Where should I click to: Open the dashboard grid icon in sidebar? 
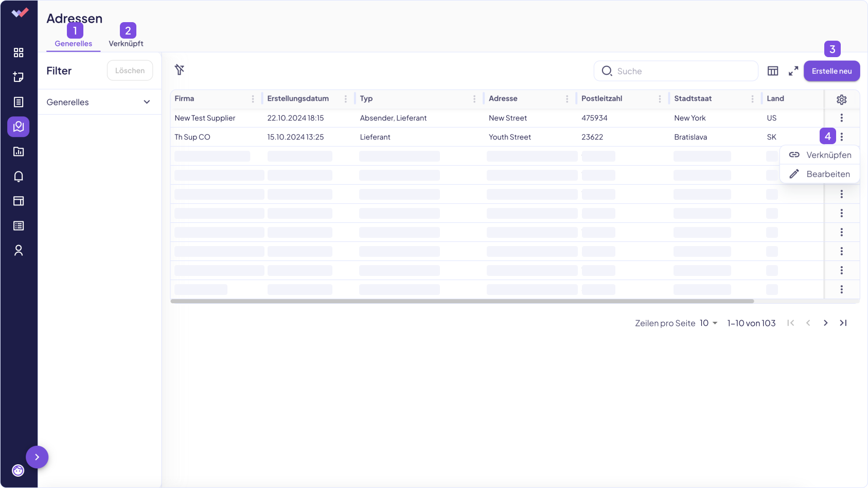[x=19, y=53]
